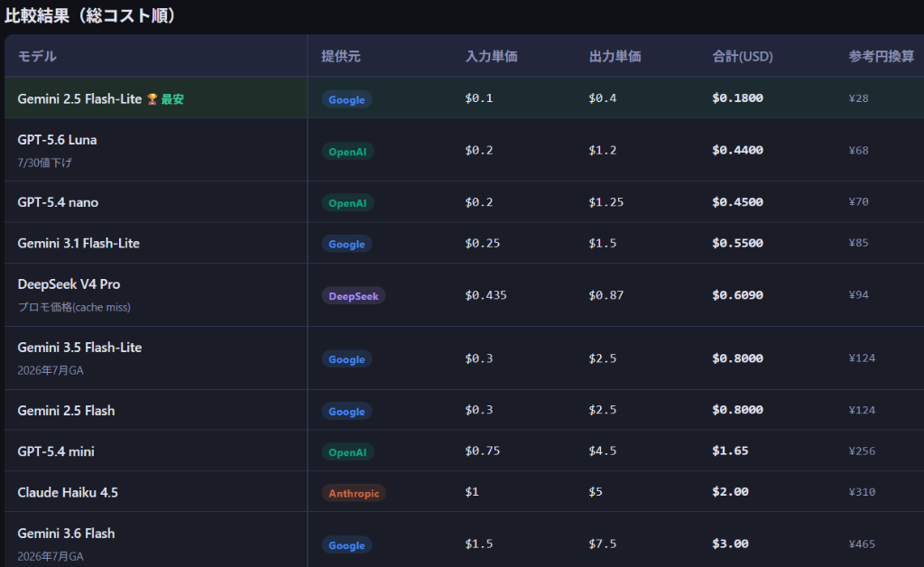The image size is (924, 567).
Task: Click the $0.5500 total cost value
Action: [x=737, y=243]
